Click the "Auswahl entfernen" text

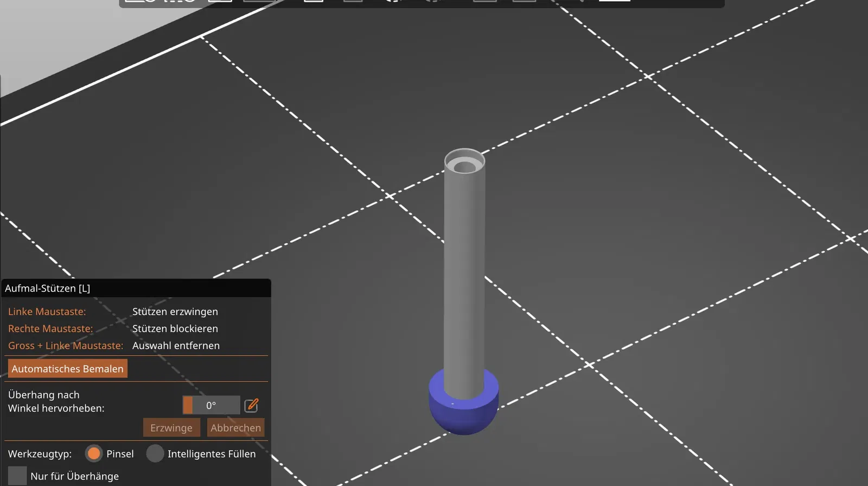[176, 345]
